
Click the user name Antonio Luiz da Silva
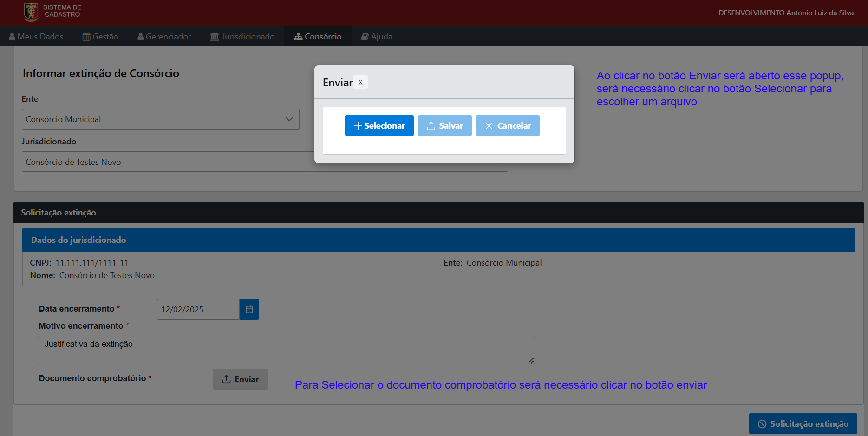820,13
